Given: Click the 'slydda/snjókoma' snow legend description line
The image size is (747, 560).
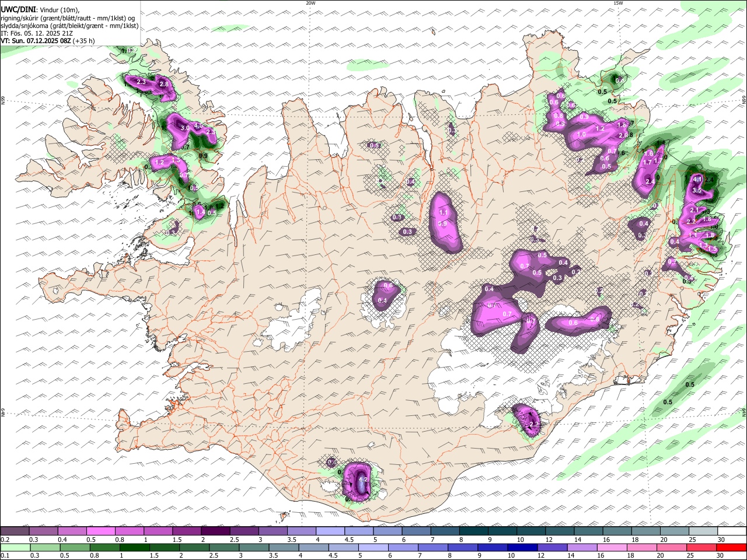Looking at the screenshot, I should pos(69,26).
